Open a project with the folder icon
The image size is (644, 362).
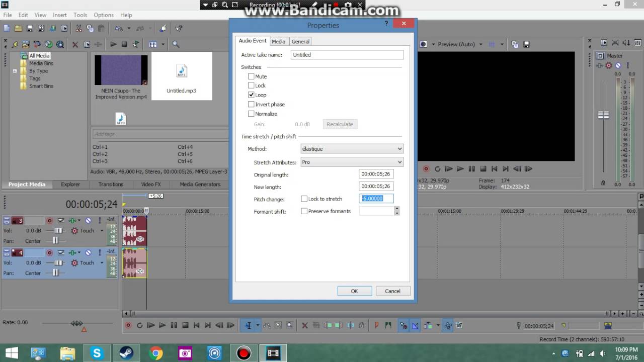pos(19,29)
